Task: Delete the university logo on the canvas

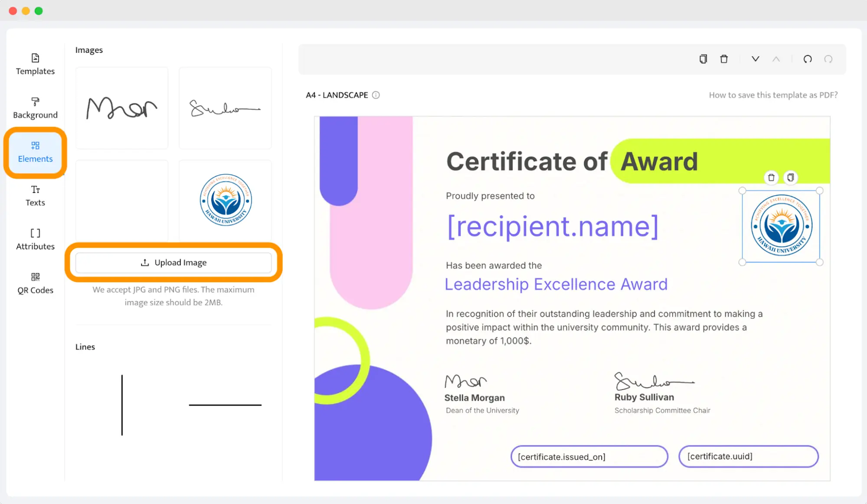Action: point(771,177)
